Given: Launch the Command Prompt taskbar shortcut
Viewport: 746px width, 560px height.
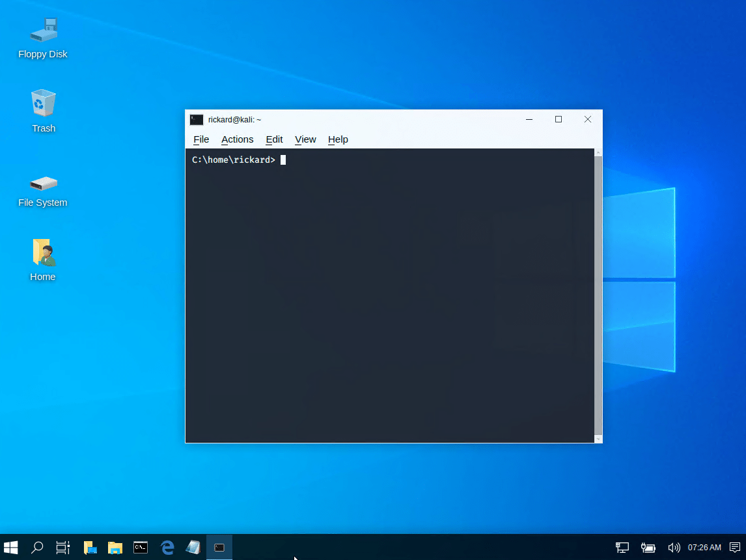Looking at the screenshot, I should [x=141, y=547].
